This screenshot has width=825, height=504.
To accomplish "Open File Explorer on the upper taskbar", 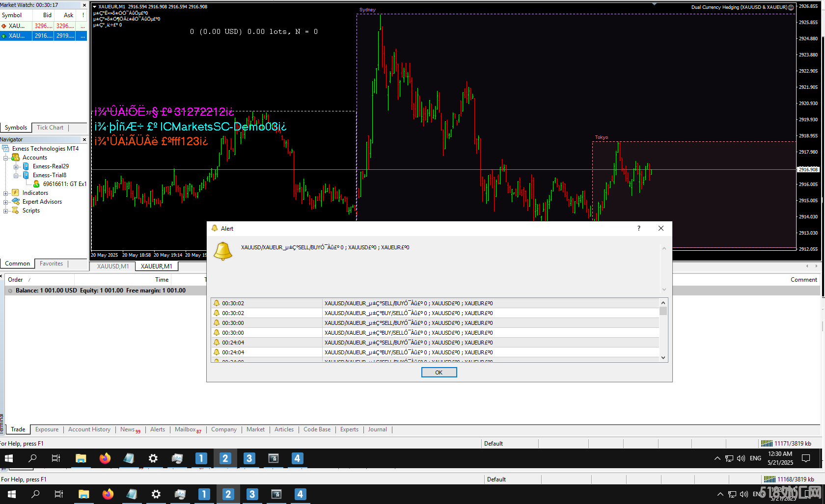I will (81, 458).
